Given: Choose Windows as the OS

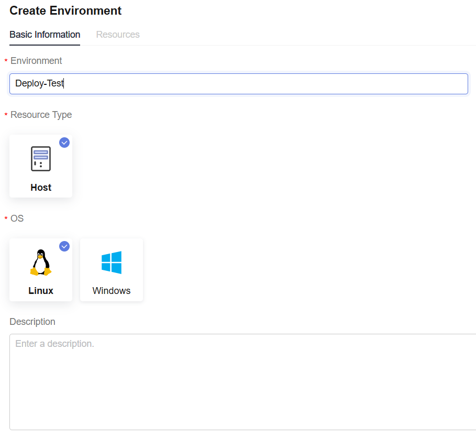Looking at the screenshot, I should point(112,270).
